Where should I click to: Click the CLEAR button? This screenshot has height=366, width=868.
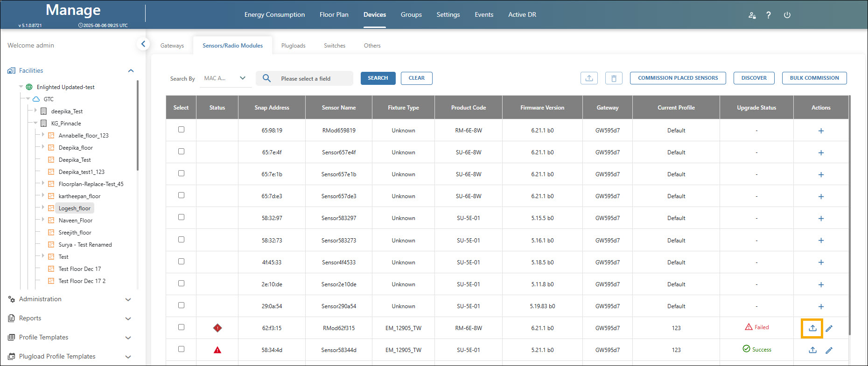[417, 78]
